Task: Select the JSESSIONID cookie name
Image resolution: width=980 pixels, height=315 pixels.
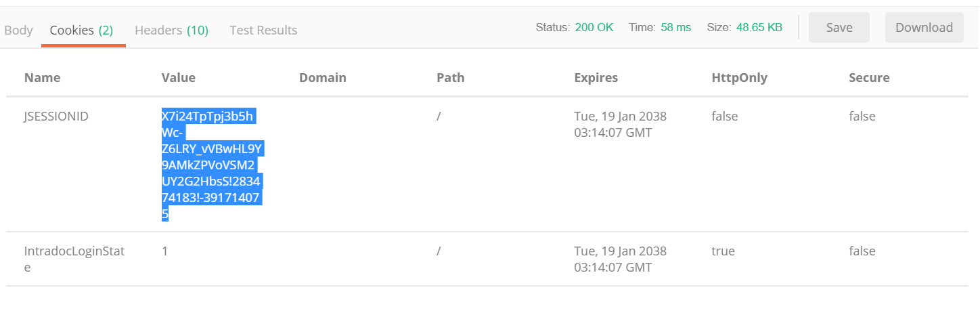Action: (x=56, y=117)
